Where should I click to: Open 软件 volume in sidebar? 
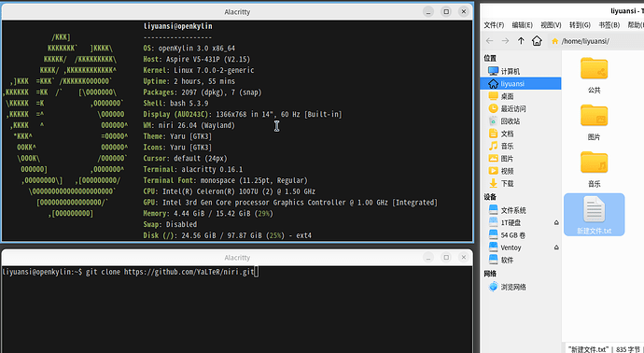(521, 261)
